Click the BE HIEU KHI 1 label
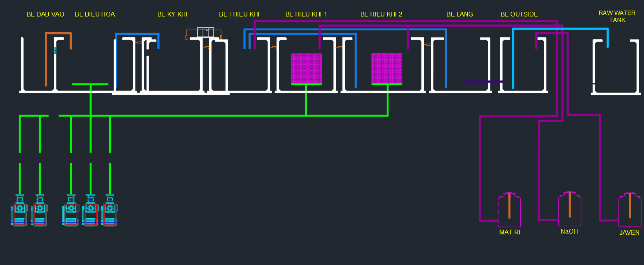 click(x=306, y=14)
